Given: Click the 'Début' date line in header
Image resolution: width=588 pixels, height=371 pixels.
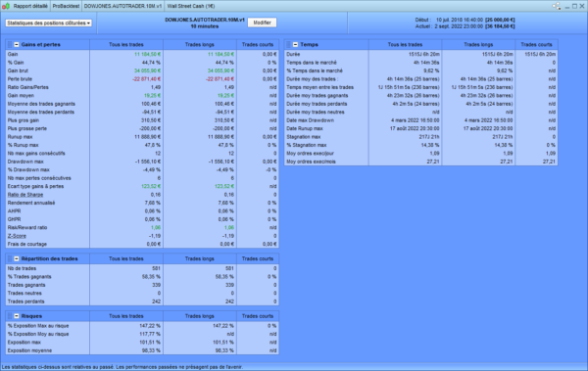Looking at the screenshot, I should pos(465,20).
